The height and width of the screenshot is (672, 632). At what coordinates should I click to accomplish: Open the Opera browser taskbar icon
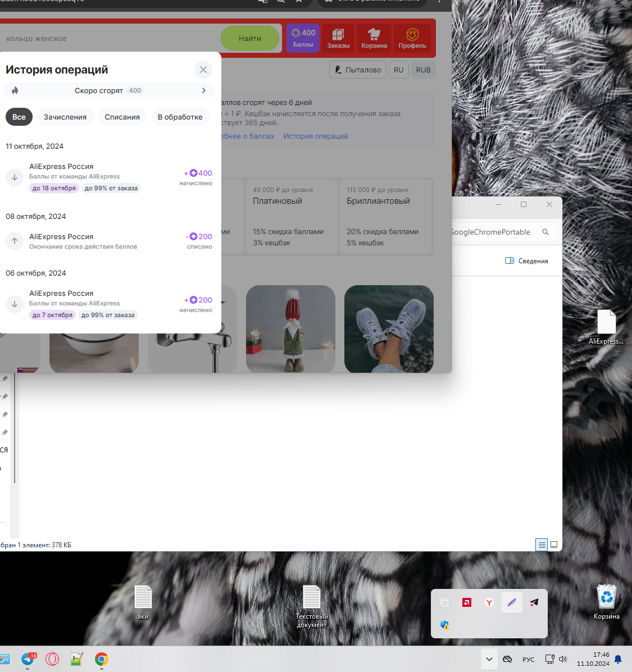click(x=52, y=659)
